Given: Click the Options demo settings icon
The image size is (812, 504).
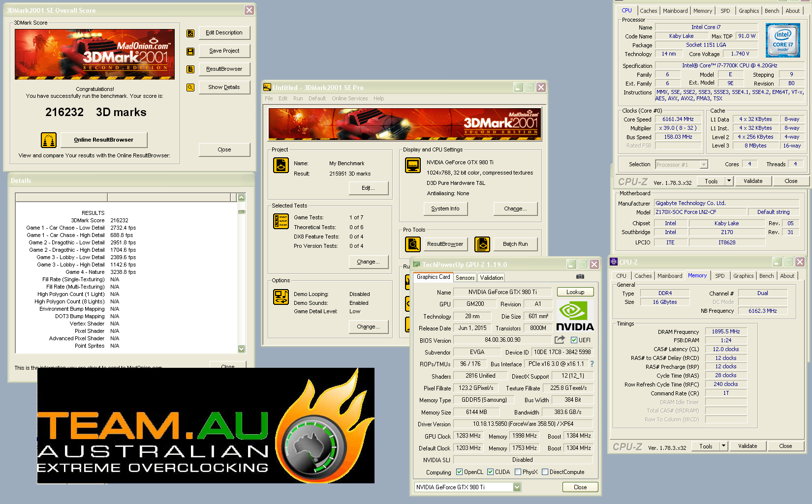Looking at the screenshot, I should coord(281,297).
